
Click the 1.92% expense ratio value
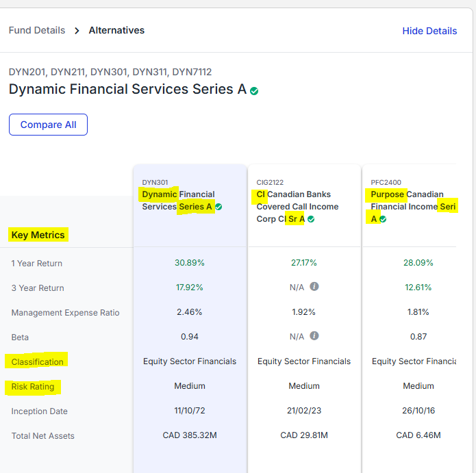click(304, 312)
